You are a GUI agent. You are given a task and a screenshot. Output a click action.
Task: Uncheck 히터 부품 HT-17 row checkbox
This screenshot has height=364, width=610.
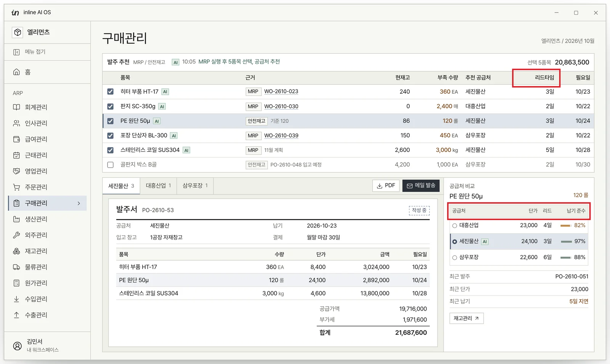(111, 92)
